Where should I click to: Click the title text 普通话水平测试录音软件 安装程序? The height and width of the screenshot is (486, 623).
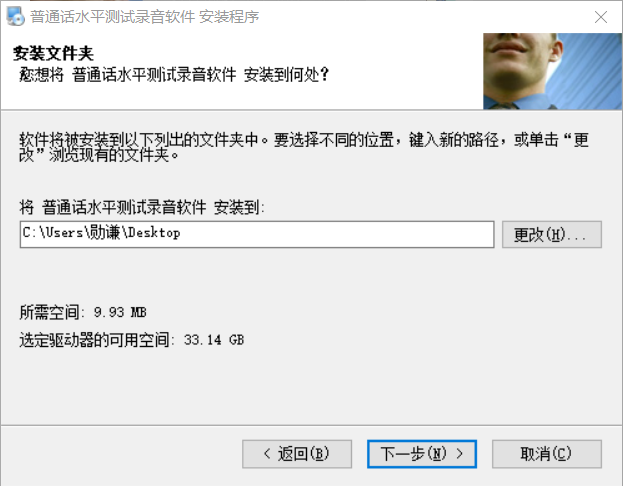pyautogui.click(x=145, y=17)
